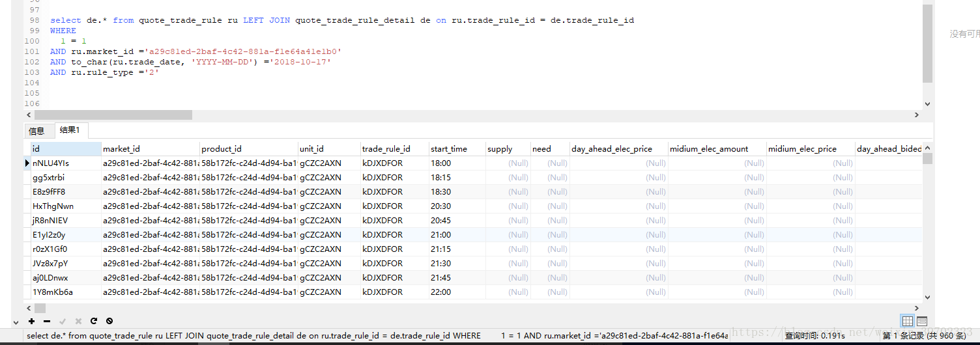Select the start_time cell 18:15
Screen dimensions: 980x345
click(x=457, y=177)
